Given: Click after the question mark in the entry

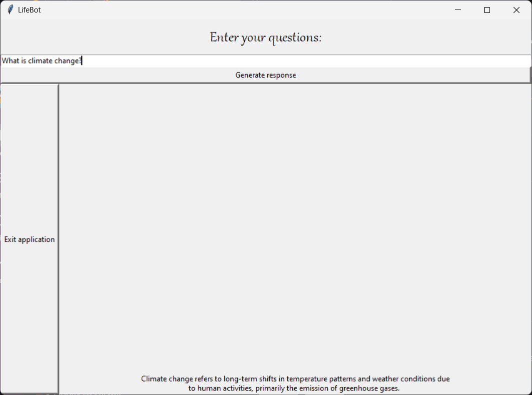Looking at the screenshot, I should pos(82,61).
